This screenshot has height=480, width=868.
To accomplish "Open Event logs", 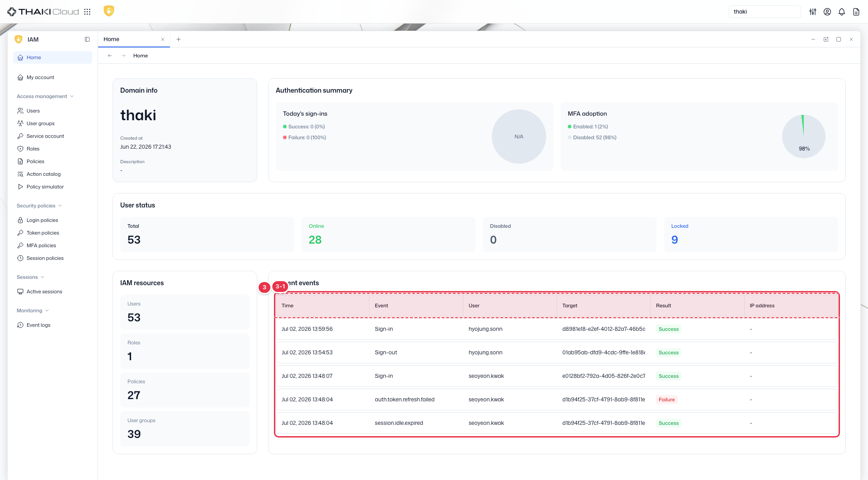I will [52, 325].
